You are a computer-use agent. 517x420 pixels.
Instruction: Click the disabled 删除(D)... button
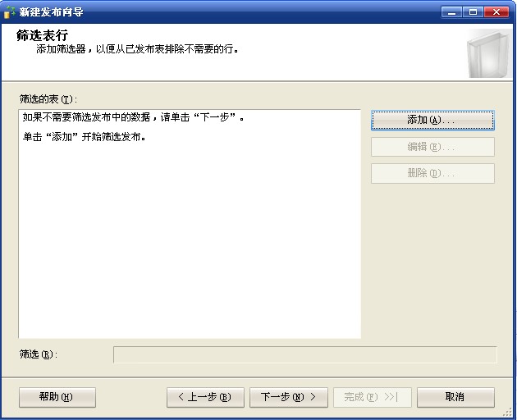[x=432, y=173]
